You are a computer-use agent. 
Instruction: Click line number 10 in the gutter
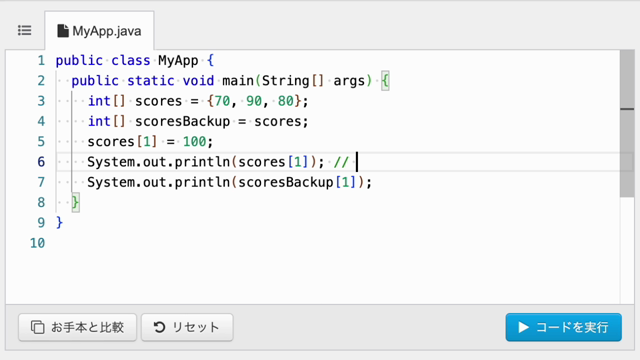(38, 243)
